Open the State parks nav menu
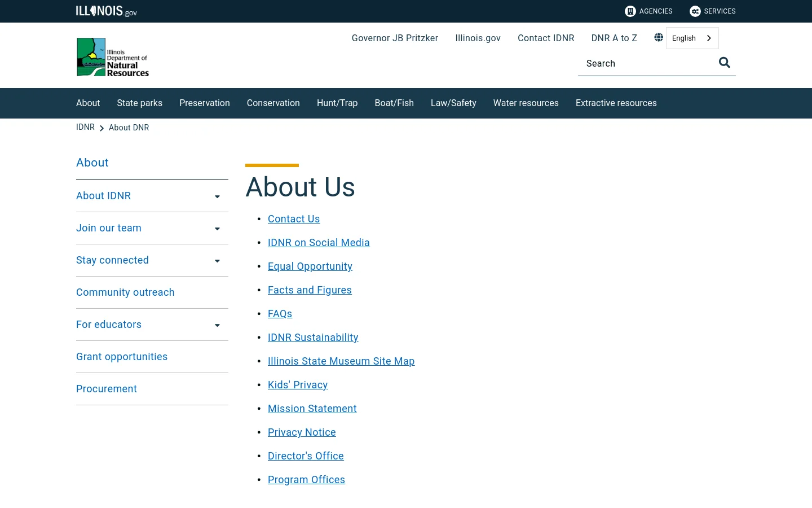The height and width of the screenshot is (508, 812). click(140, 103)
